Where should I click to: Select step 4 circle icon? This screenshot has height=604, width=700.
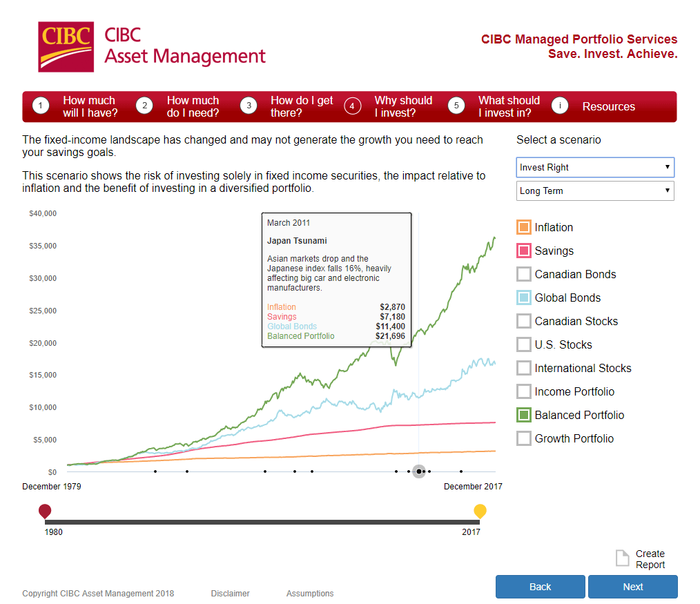(352, 106)
